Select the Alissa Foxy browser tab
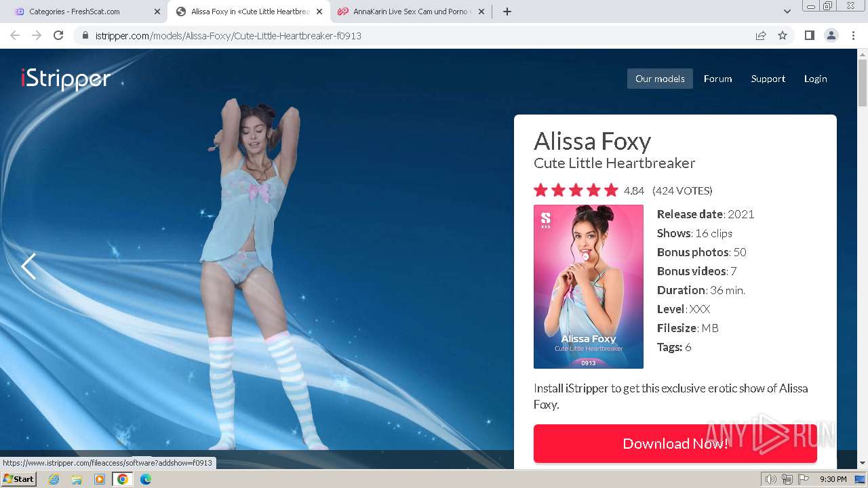The width and height of the screenshot is (868, 488). 249,12
